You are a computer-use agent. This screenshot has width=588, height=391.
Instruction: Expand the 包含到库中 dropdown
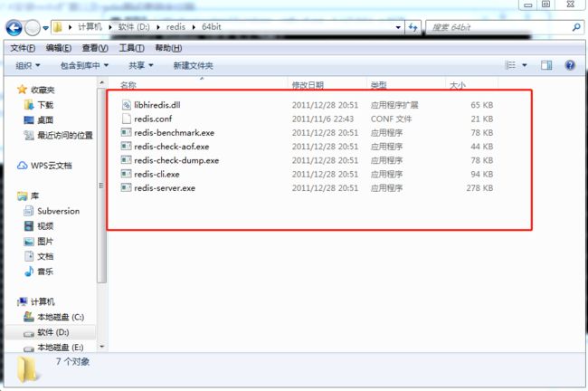coord(84,66)
